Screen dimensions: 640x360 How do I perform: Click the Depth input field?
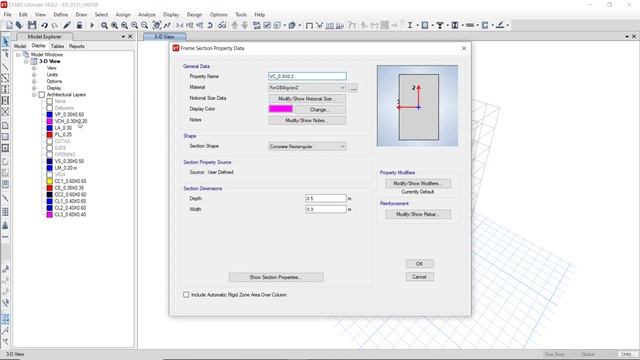(x=326, y=198)
